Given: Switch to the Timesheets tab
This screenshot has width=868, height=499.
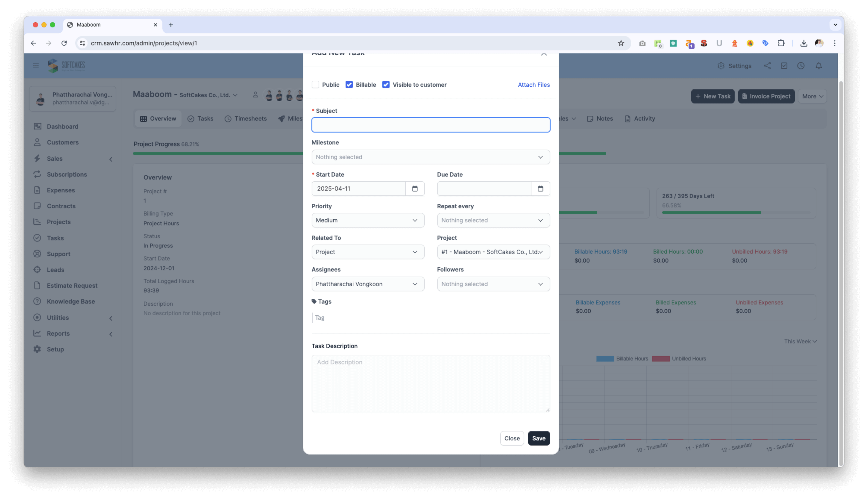Looking at the screenshot, I should tap(245, 119).
